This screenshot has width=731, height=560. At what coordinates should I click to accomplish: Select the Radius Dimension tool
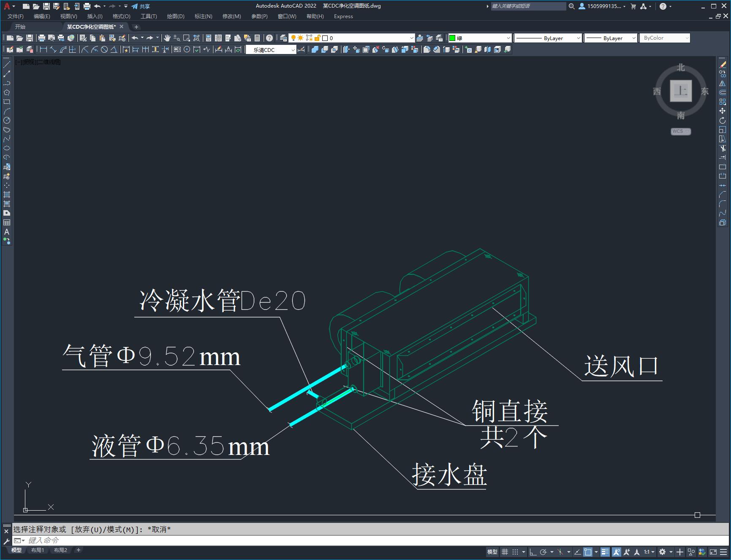(x=85, y=50)
